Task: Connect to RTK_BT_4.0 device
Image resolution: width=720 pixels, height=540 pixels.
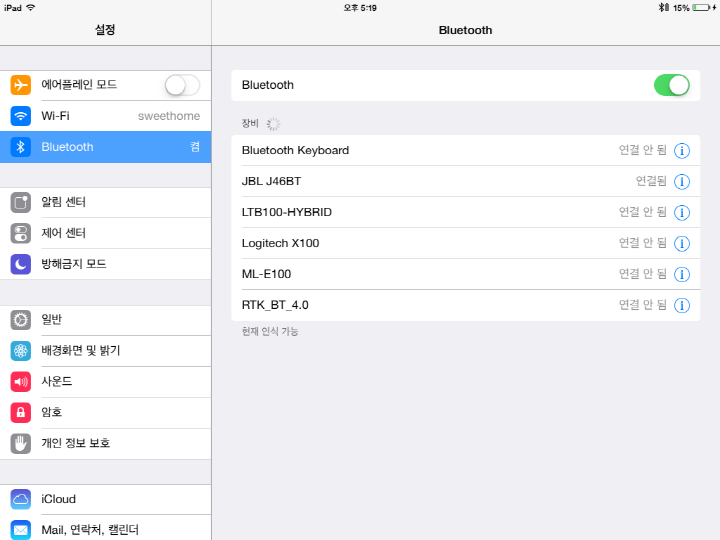Action: pos(466,305)
